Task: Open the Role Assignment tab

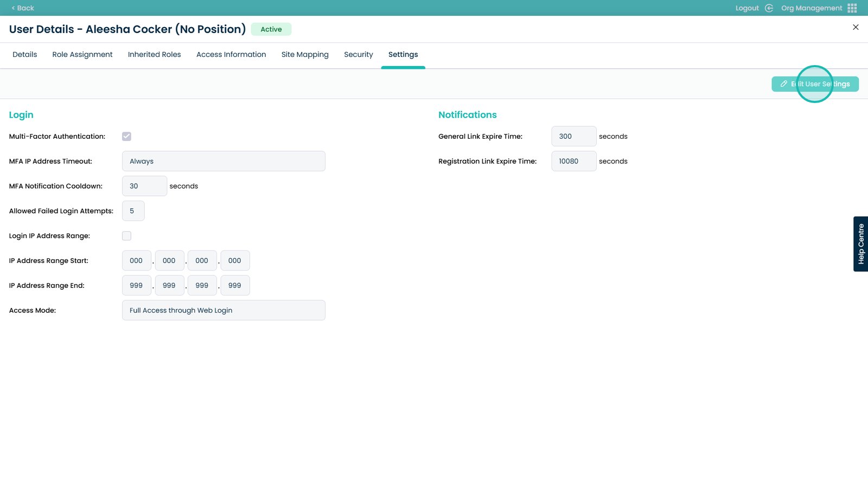Action: point(82,55)
